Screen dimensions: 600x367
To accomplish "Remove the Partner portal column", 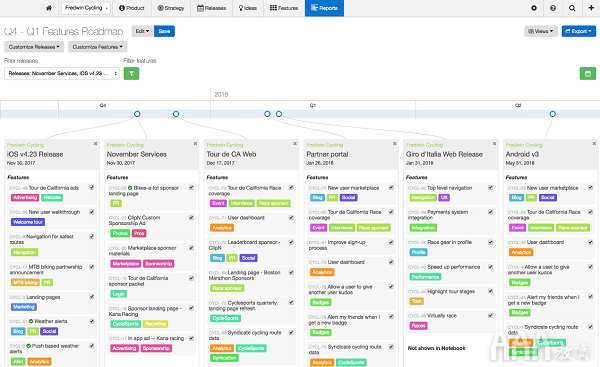I will 395,144.
